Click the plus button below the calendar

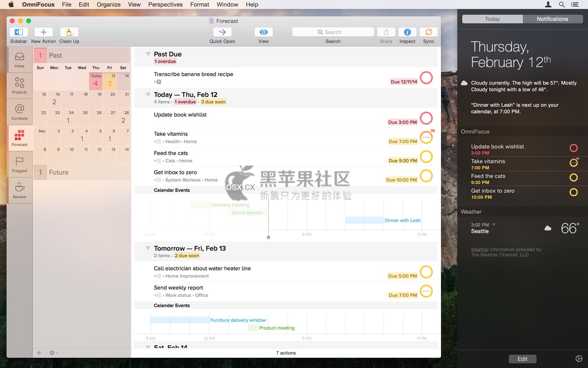point(39,353)
